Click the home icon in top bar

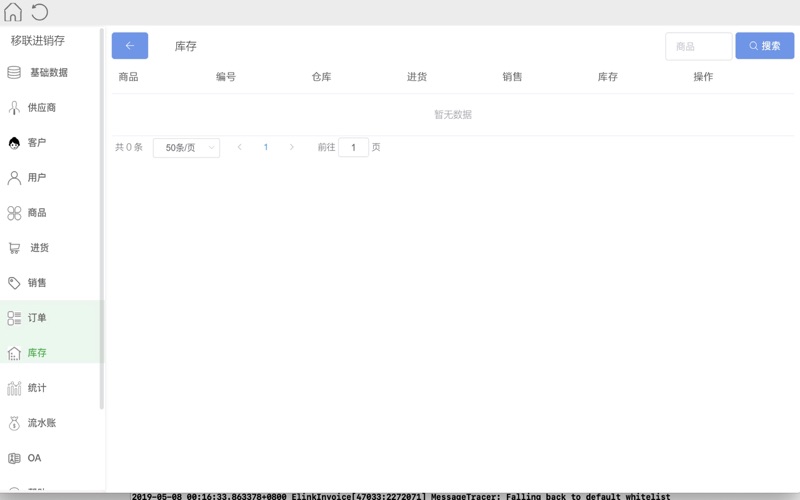click(x=13, y=12)
